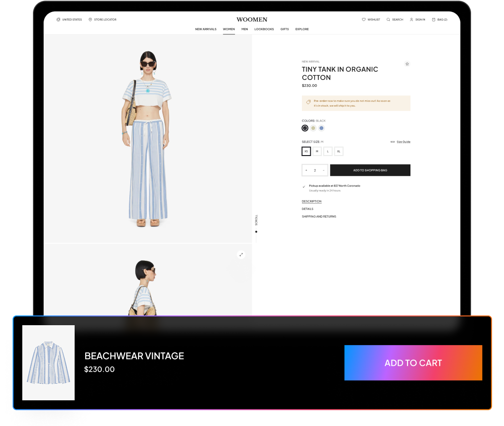Image resolution: width=504 pixels, height=426 pixels.
Task: Click the scroll indicator dot
Action: pyautogui.click(x=256, y=232)
